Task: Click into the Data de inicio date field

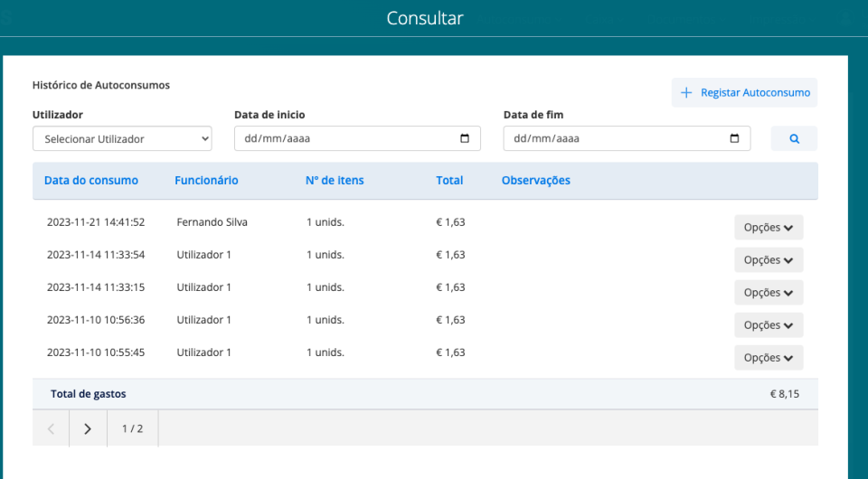Action: [x=344, y=138]
